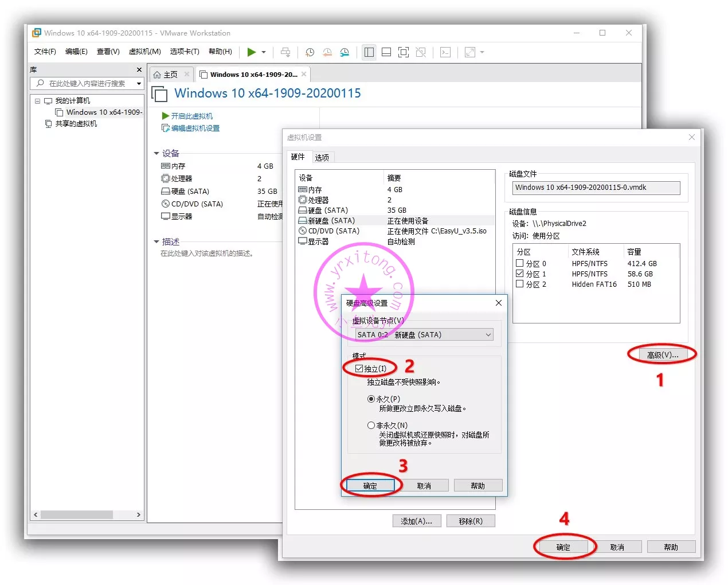Enter full screen mode icon
Screen dimensions: 728x585
pos(404,52)
